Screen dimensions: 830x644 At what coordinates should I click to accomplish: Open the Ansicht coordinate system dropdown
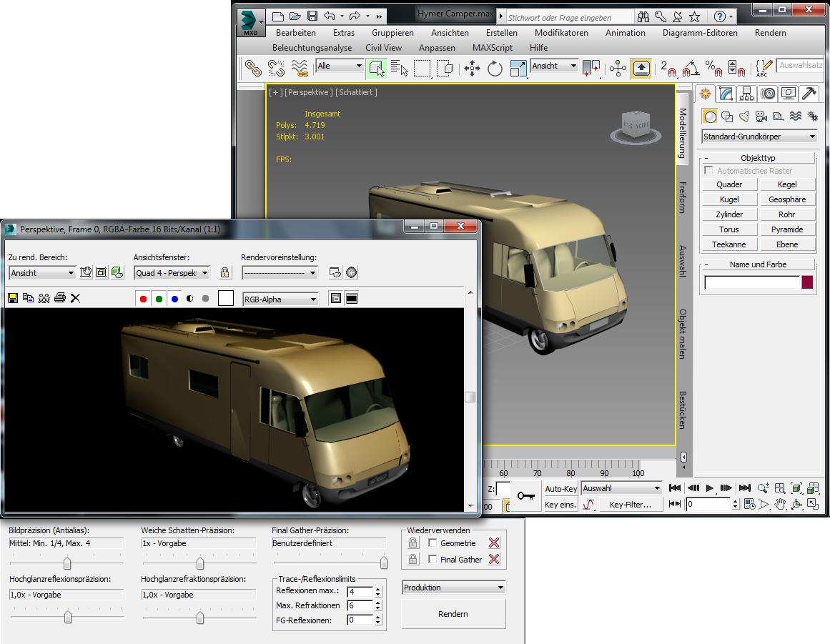554,66
